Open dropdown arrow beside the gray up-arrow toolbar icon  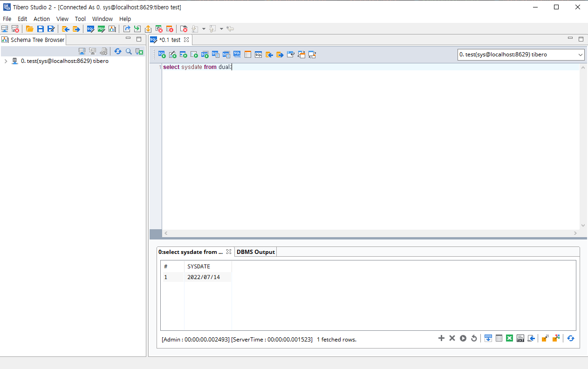coord(221,29)
